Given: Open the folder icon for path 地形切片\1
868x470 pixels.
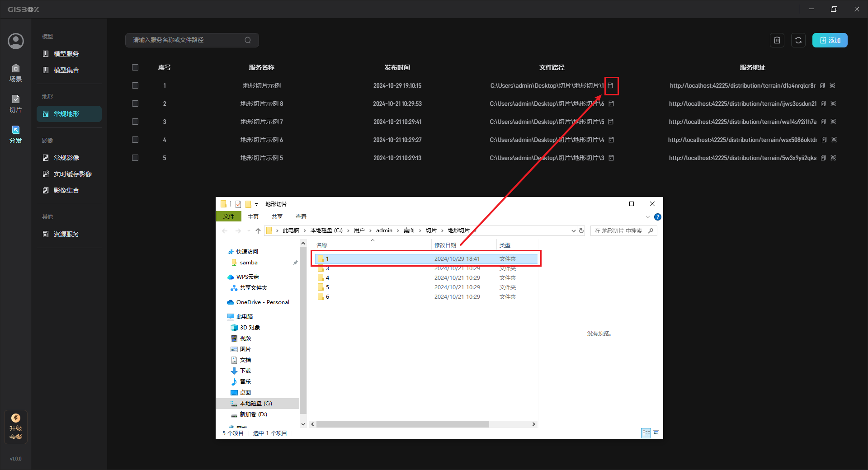Looking at the screenshot, I should click(x=610, y=85).
